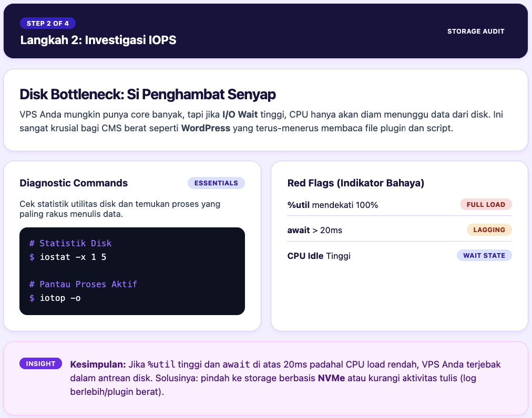
Task: Select the FULL LOAD indicator badge
Action: coord(486,204)
